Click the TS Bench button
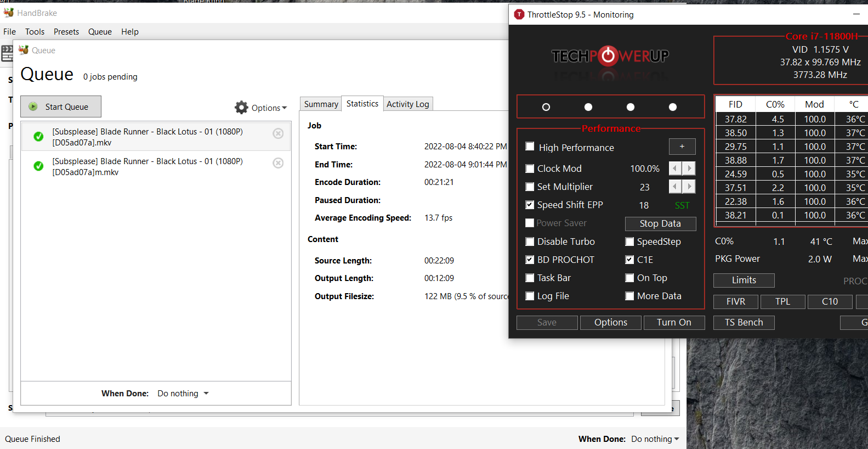 point(744,322)
